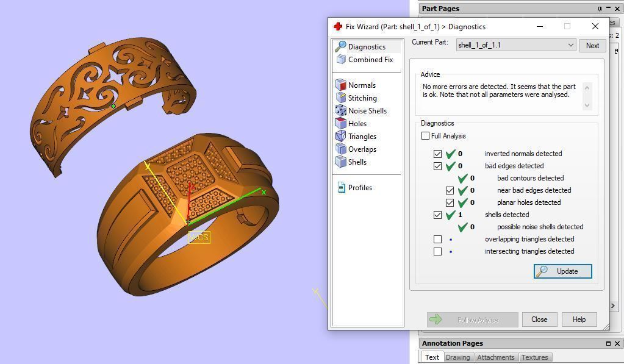Enable overlapping triangles detected checkbox
The image size is (624, 364).
click(438, 239)
